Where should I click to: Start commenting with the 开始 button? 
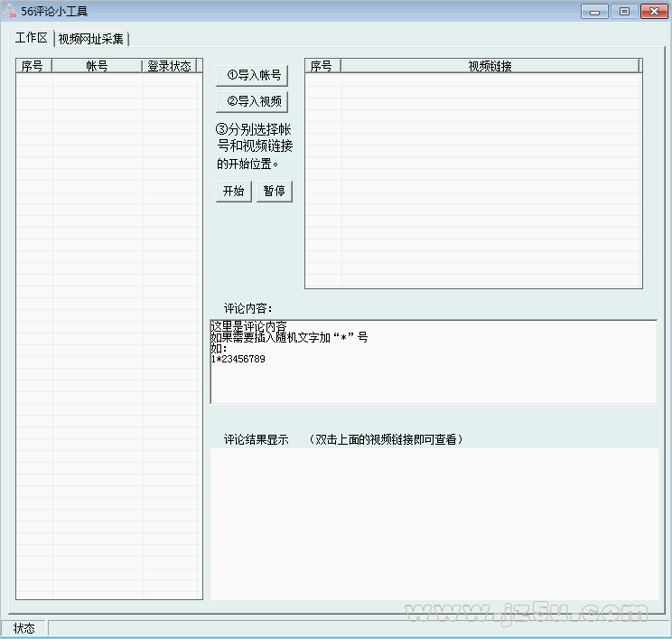234,191
